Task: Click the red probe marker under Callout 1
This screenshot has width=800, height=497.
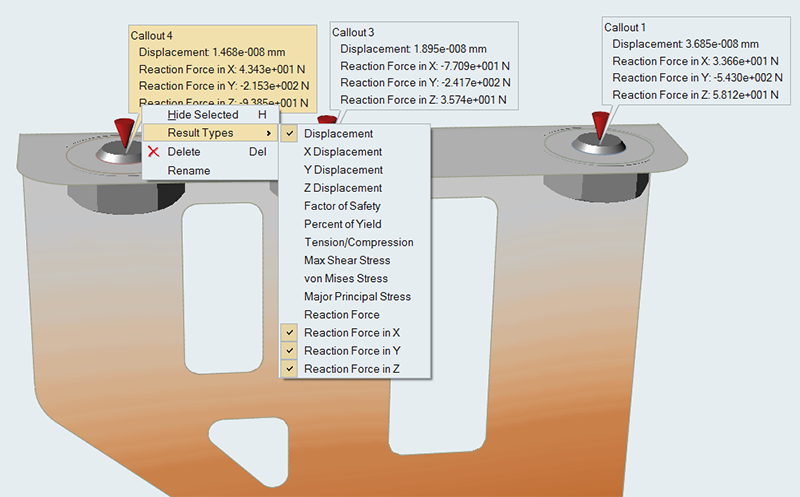Action: (x=600, y=127)
